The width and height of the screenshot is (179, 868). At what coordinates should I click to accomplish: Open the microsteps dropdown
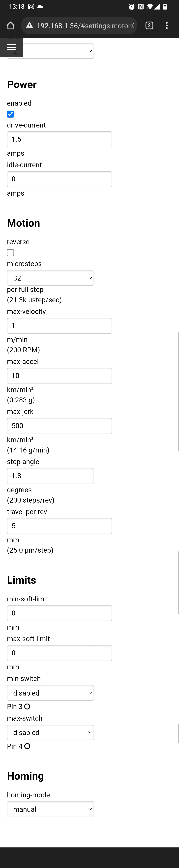tap(51, 278)
